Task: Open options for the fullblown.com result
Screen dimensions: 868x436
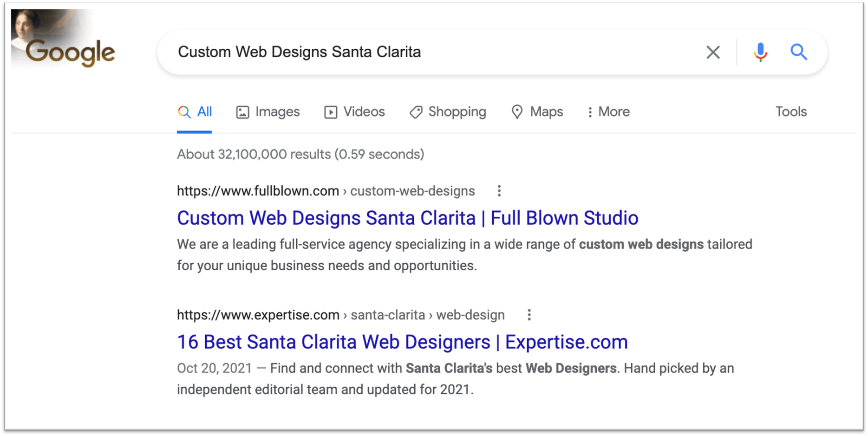Action: click(499, 191)
